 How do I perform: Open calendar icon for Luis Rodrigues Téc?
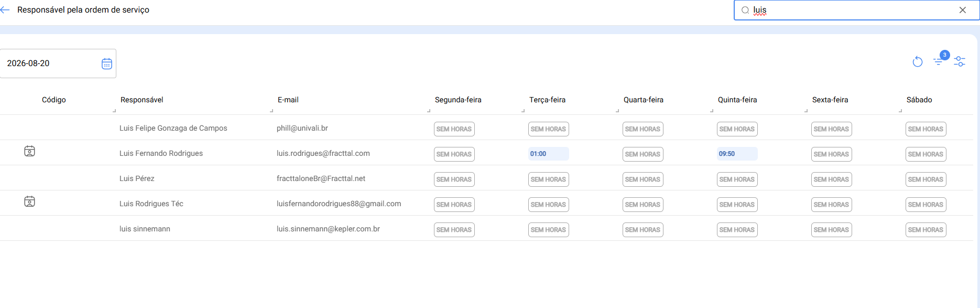click(x=30, y=201)
